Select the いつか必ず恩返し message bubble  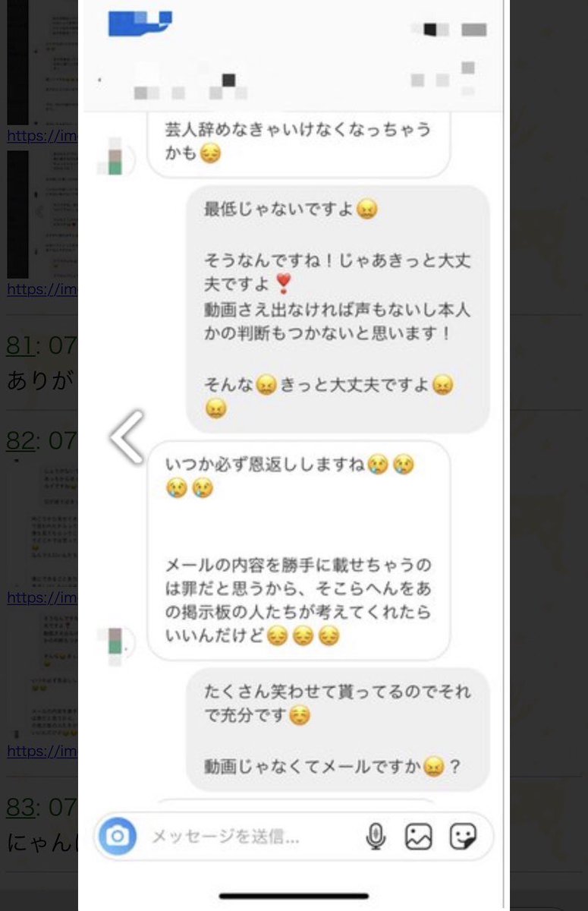click(x=298, y=550)
